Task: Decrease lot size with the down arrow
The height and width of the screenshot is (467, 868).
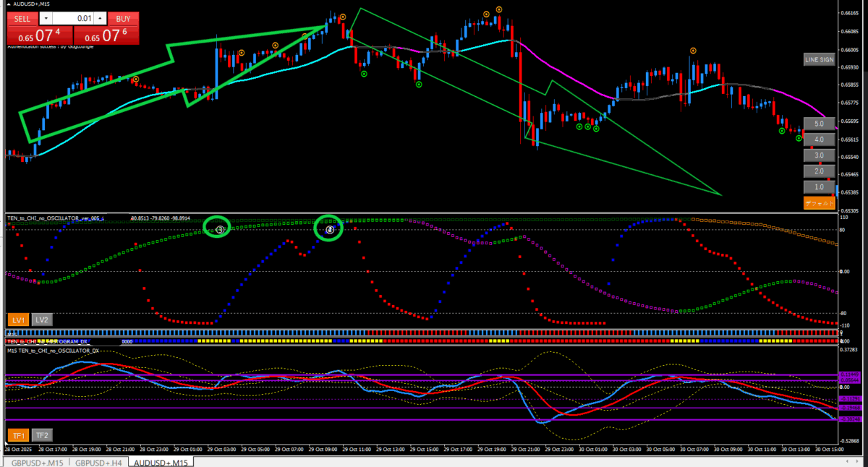Action: (46, 18)
